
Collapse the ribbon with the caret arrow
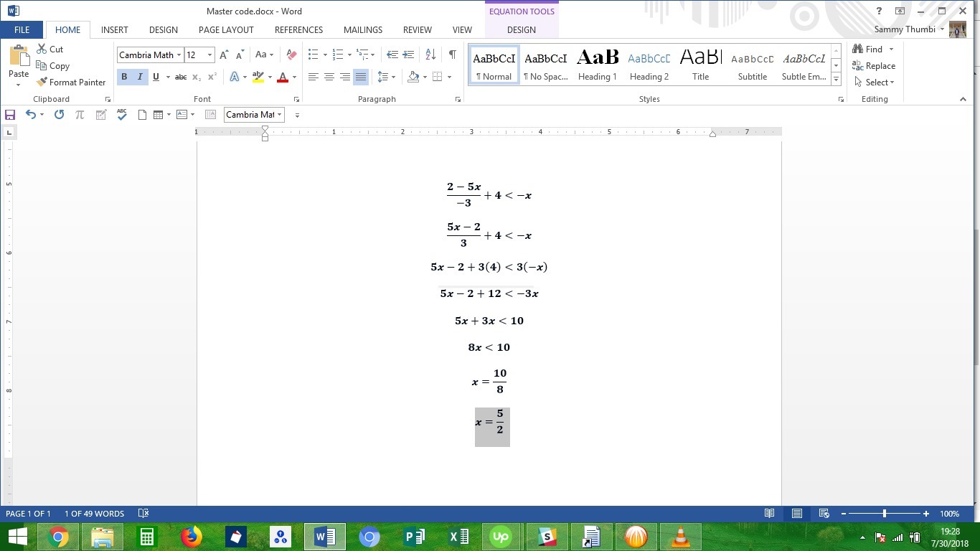click(963, 100)
